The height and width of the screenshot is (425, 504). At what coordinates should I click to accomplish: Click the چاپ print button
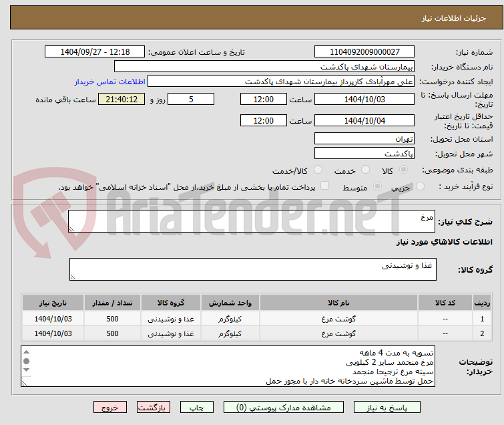tap(196, 407)
